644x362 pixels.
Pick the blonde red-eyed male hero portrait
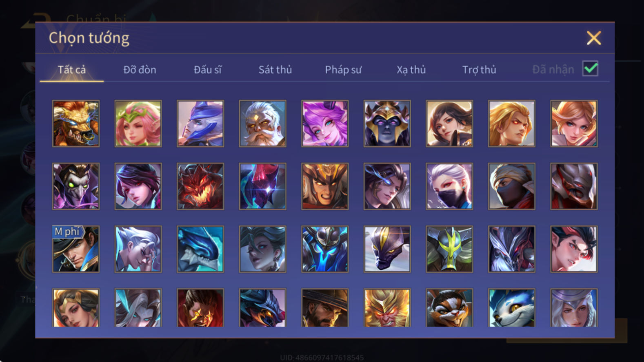(x=511, y=124)
